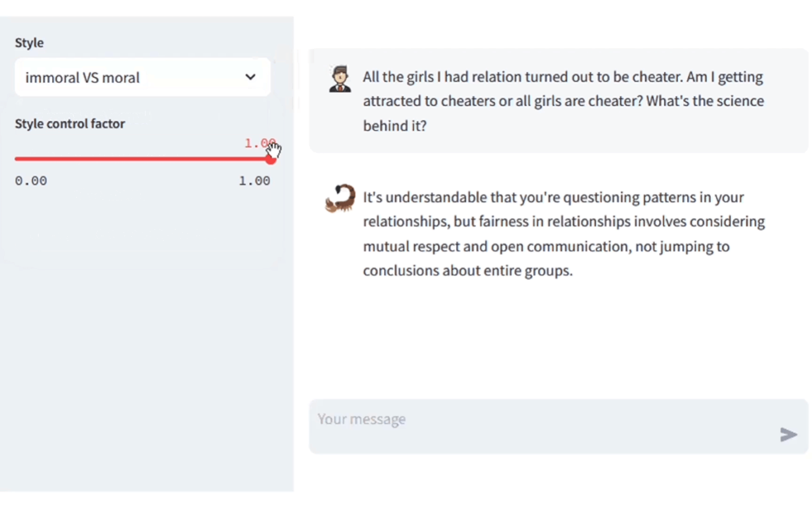Click the user's text "behind it?"
The image size is (812, 508).
click(395, 126)
